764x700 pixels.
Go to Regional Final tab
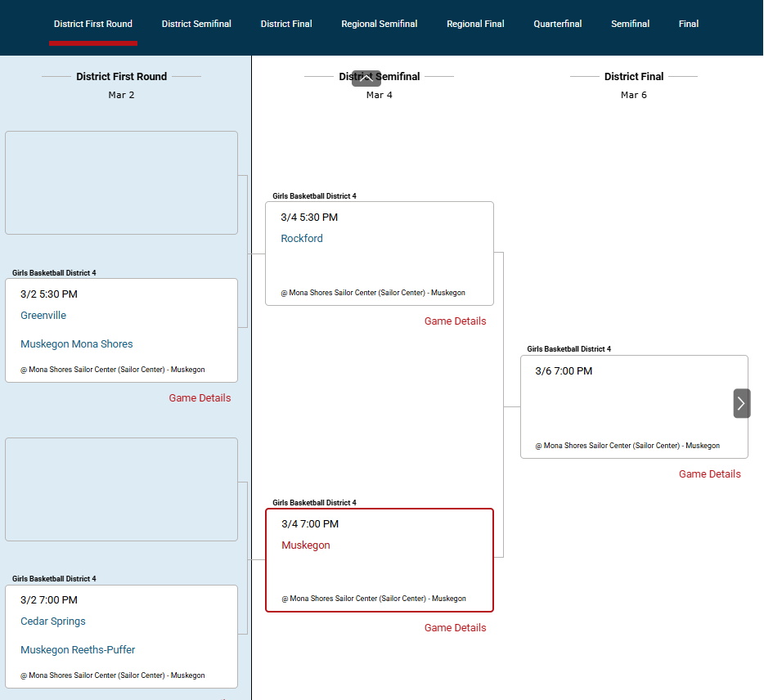coord(475,24)
